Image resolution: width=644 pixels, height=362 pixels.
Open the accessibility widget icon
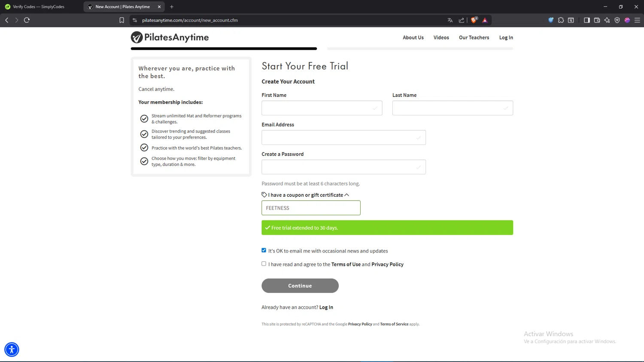click(x=12, y=350)
